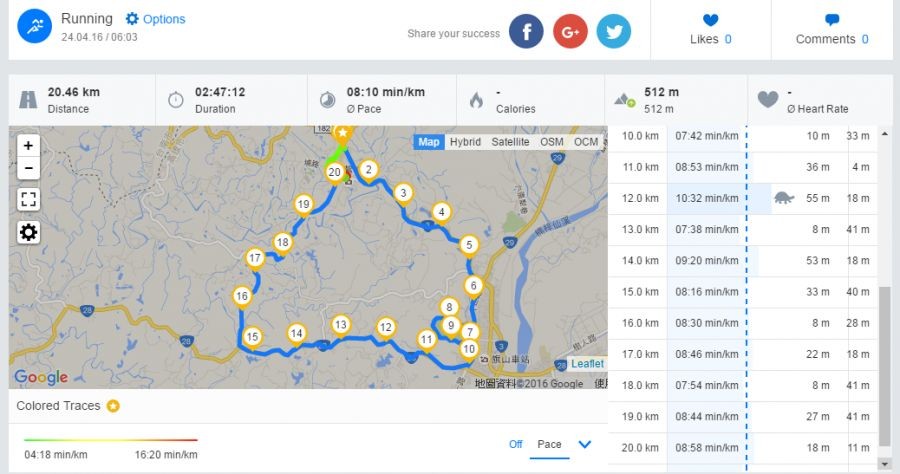Image resolution: width=900 pixels, height=474 pixels.
Task: Switch map to Satellite view
Action: point(510,142)
